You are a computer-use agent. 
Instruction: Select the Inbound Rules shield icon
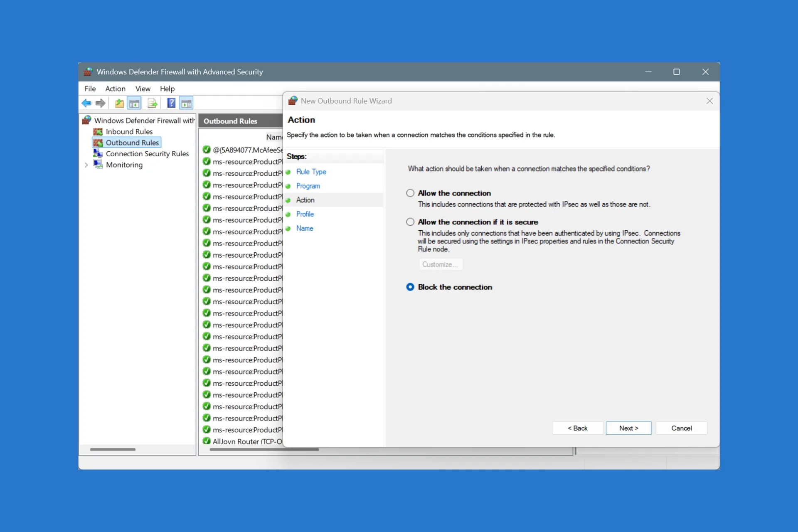98,131
